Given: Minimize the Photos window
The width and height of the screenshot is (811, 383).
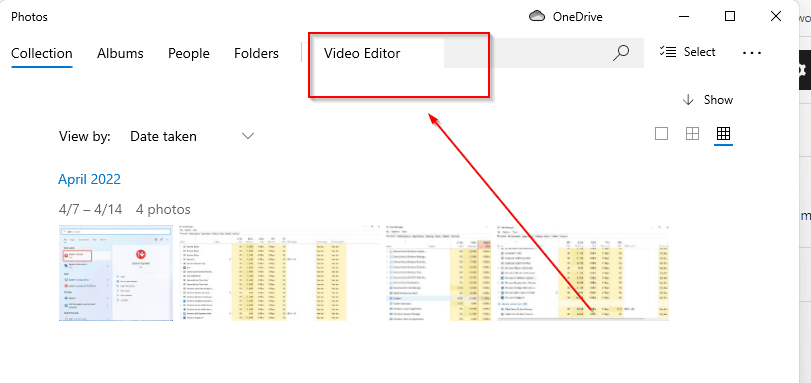Looking at the screenshot, I should pos(684,17).
